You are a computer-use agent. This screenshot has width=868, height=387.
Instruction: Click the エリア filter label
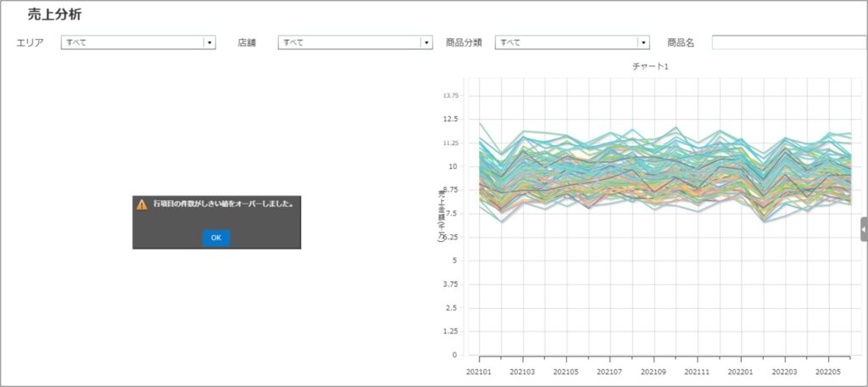click(x=31, y=42)
